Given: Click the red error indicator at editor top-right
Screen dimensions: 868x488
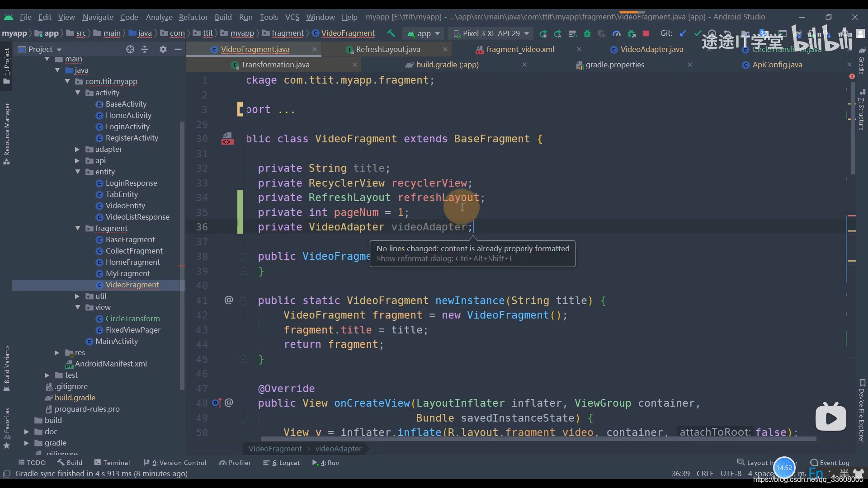Looking at the screenshot, I should click(x=852, y=76).
